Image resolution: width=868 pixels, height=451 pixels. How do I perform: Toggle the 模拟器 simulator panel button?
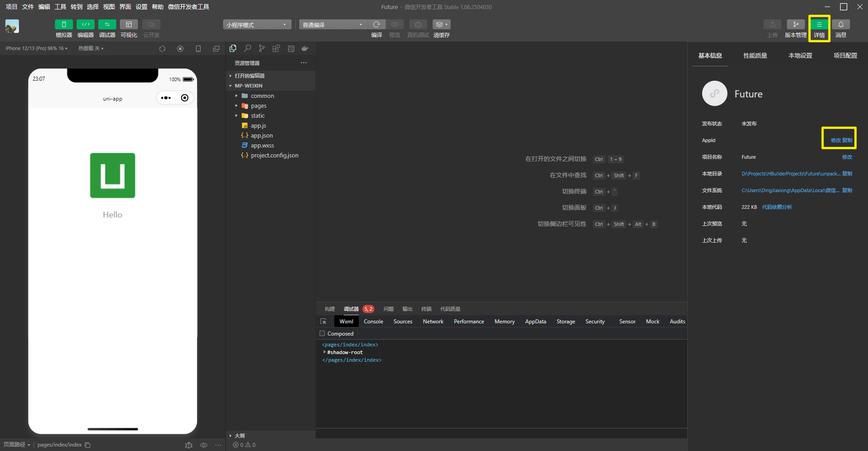tap(64, 24)
